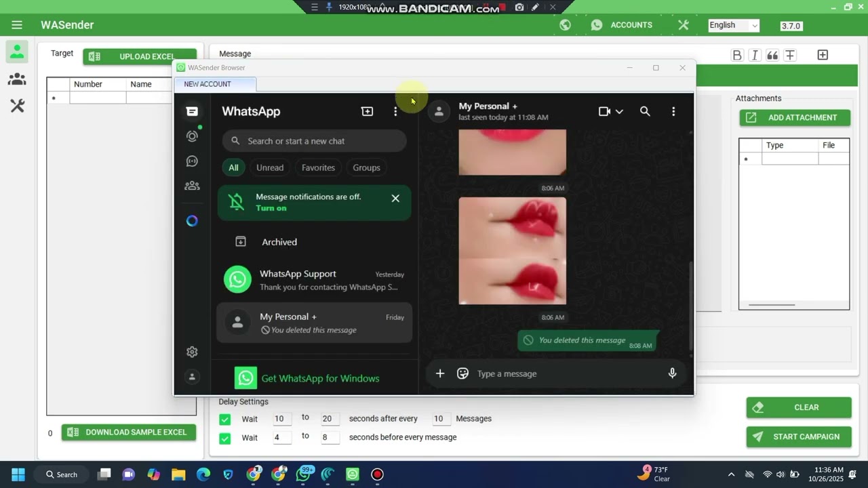
Task: Apply strikethrough formatting to the message
Action: (x=790, y=56)
